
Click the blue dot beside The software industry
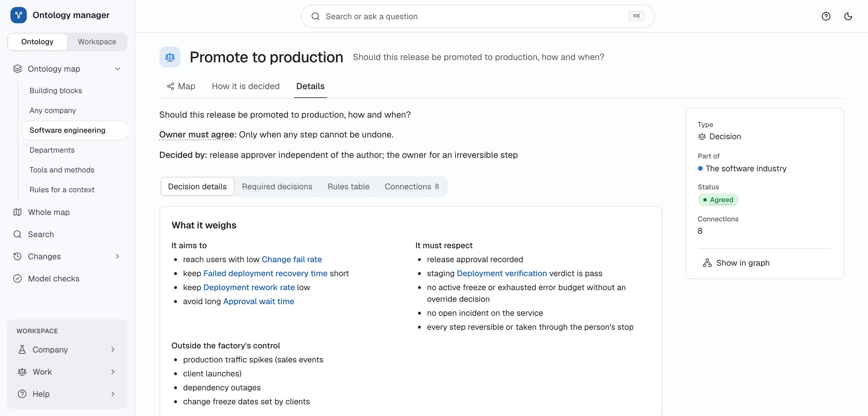point(700,169)
